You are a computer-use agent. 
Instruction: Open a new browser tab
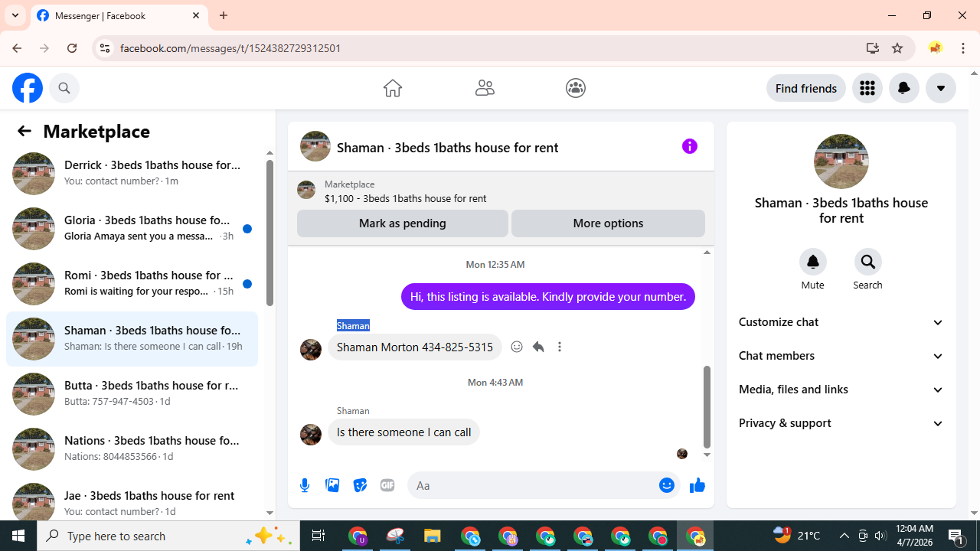point(224,15)
